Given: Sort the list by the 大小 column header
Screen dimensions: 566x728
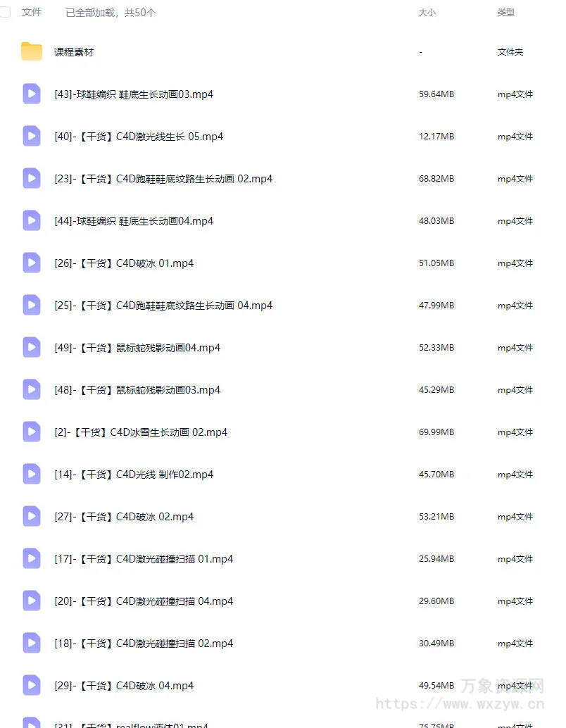Looking at the screenshot, I should [x=427, y=13].
